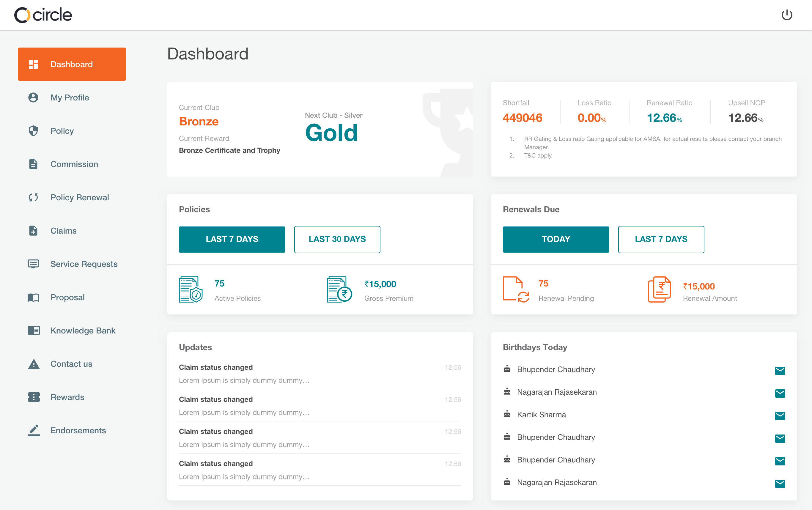Image resolution: width=812 pixels, height=510 pixels.
Task: Click the Knowledge Bank icon
Action: tap(34, 330)
